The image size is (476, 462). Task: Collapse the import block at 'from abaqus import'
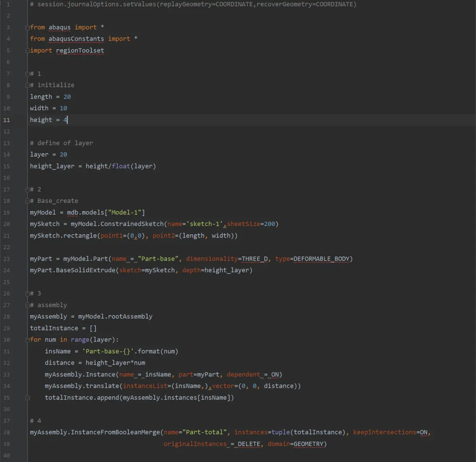click(27, 28)
